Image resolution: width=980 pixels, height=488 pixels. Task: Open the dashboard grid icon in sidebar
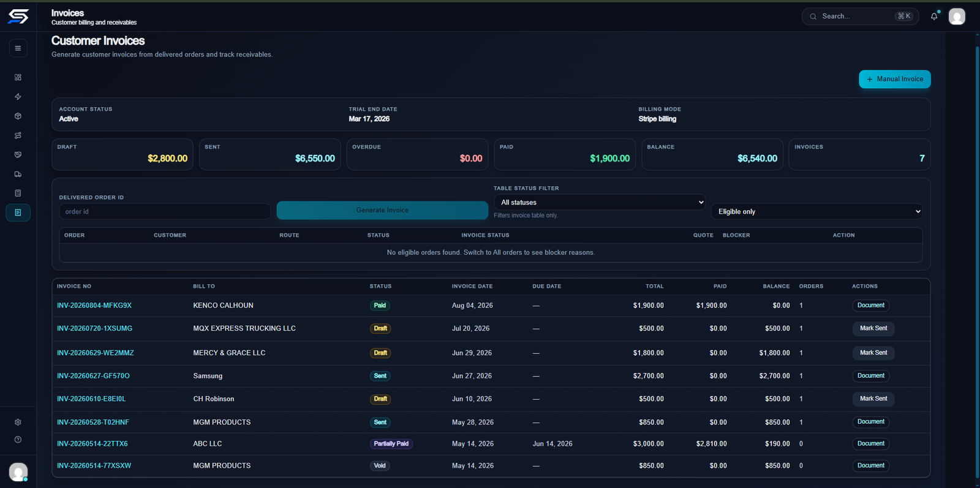pos(18,77)
